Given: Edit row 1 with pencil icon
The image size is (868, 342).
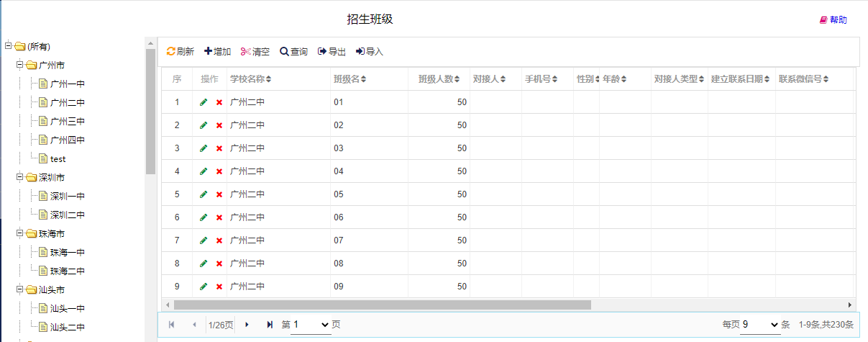Looking at the screenshot, I should (x=204, y=102).
